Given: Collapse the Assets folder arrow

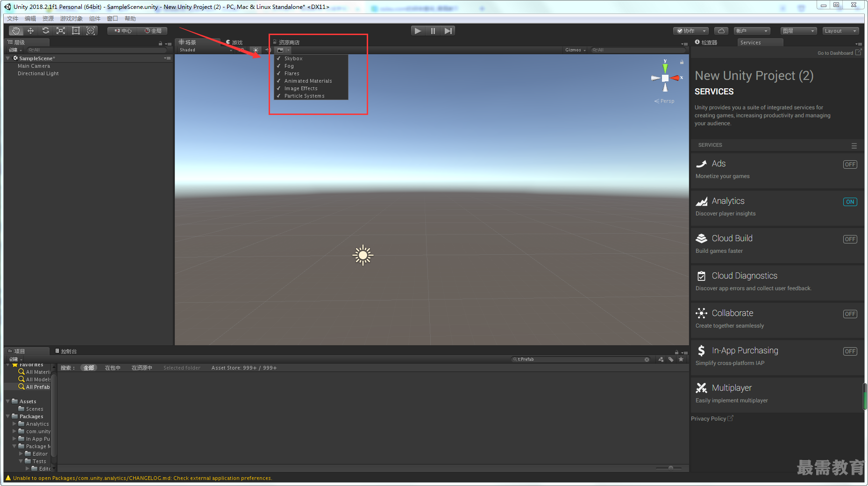Looking at the screenshot, I should (x=8, y=401).
